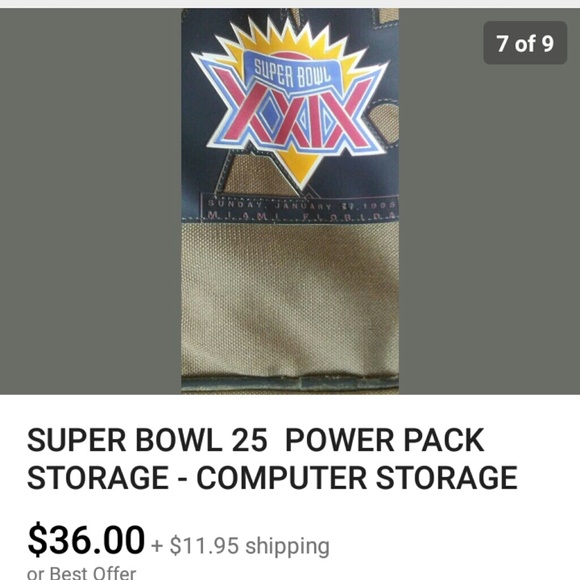The image size is (580, 580).
Task: Click the tan football patch beside the logo
Action: (385, 122)
